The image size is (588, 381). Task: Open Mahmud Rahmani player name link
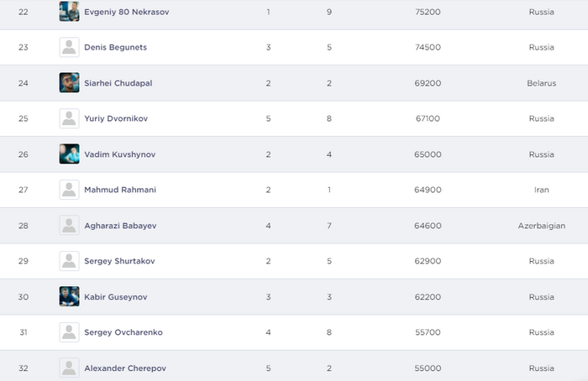pyautogui.click(x=120, y=190)
